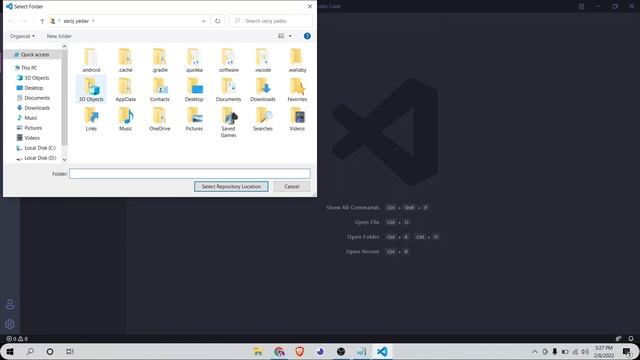The image size is (640, 360).
Task: Select the Documents folder icon in file grid
Action: click(x=228, y=89)
